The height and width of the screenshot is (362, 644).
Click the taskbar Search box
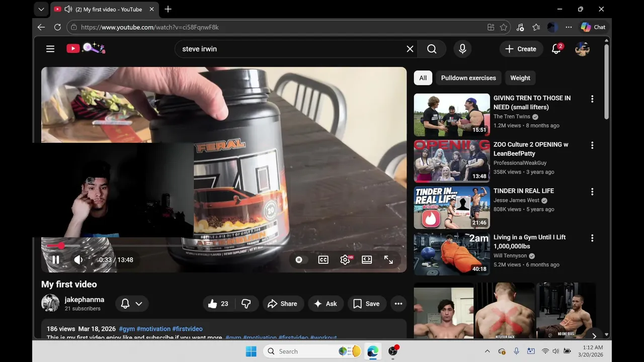coord(313,351)
